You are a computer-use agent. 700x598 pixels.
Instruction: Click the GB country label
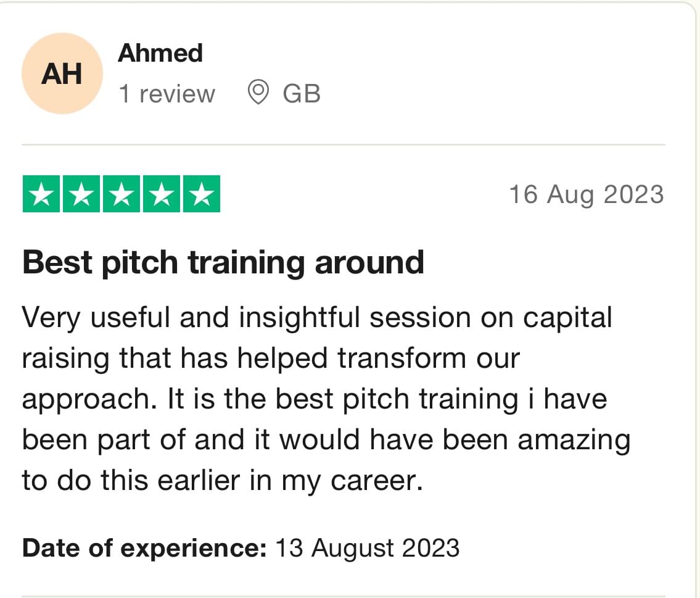click(302, 94)
